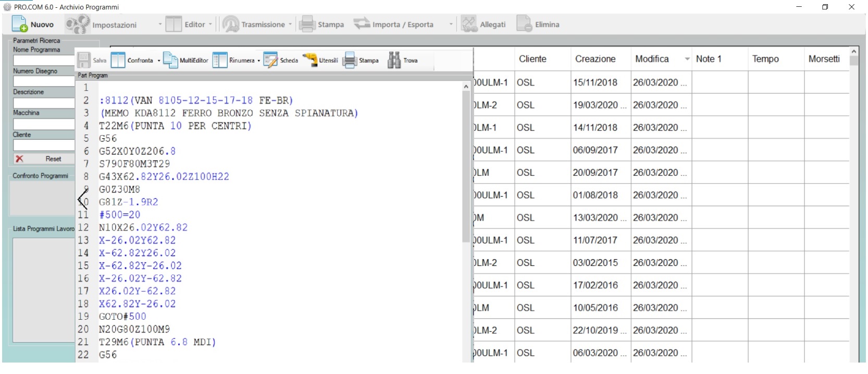Click the Elimina delete icon
This screenshot has width=868, height=374.
(524, 24)
